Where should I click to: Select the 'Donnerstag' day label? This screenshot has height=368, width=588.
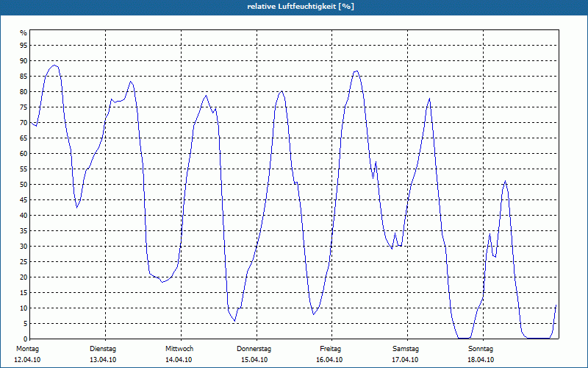[254, 349]
